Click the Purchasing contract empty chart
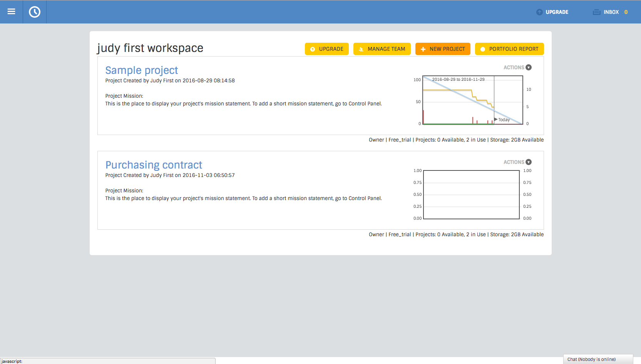The height and width of the screenshot is (364, 641). pos(472,195)
